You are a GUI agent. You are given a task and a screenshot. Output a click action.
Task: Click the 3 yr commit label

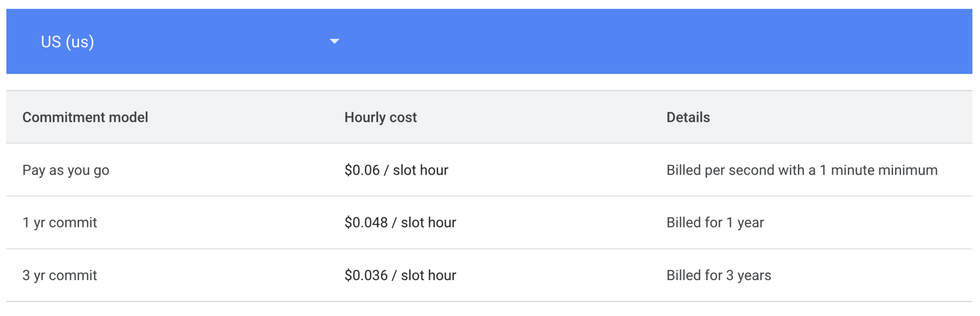[x=59, y=275]
